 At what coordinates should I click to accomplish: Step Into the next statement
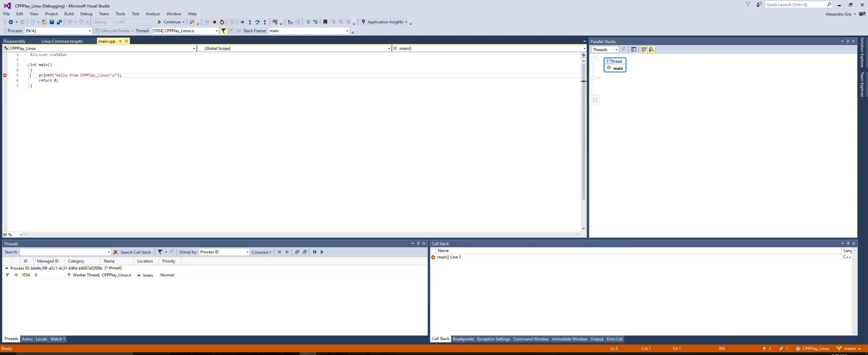(x=250, y=22)
